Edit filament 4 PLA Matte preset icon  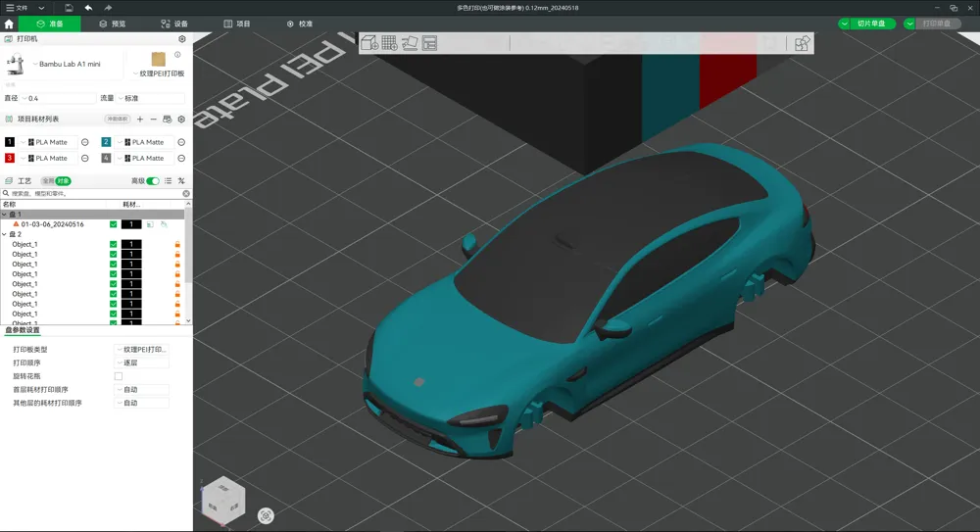tap(181, 158)
